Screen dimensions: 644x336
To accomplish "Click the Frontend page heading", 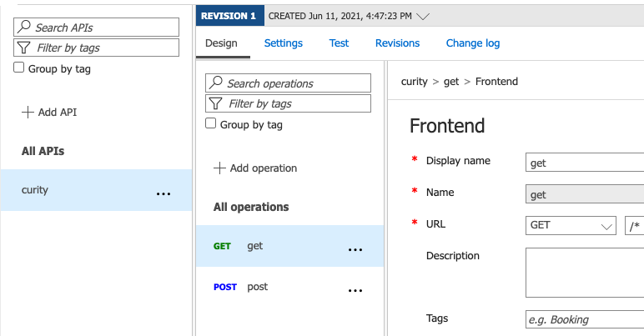I will point(447,126).
